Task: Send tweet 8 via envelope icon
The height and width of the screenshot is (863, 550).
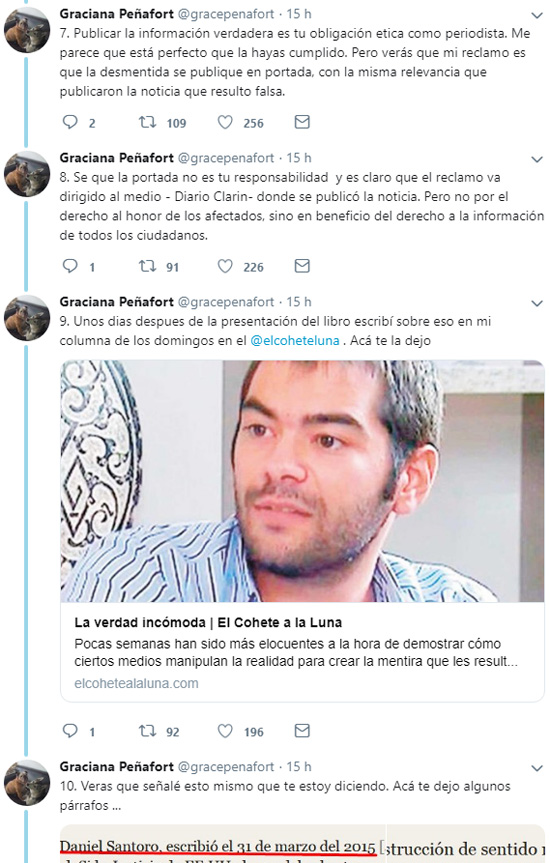Action: 302,266
